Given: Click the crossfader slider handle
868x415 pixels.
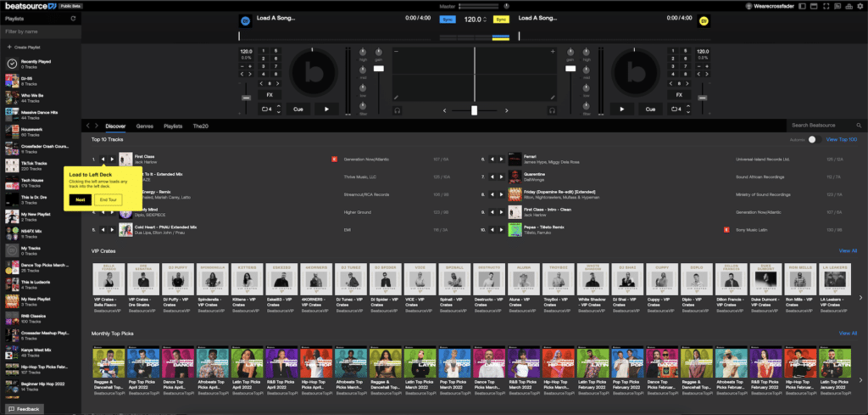Looking at the screenshot, I should (474, 110).
